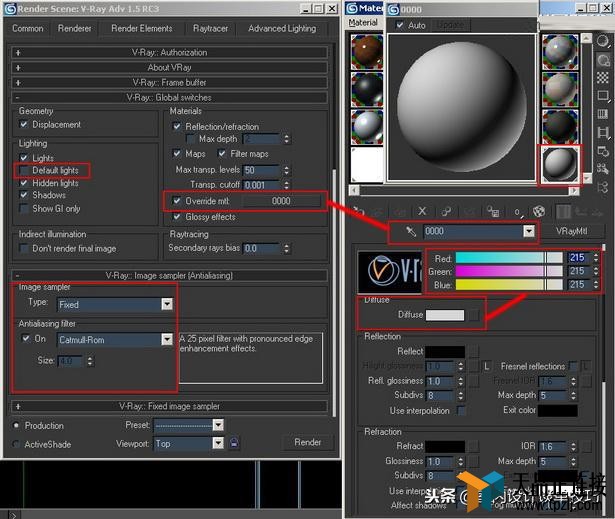Image resolution: width=615 pixels, height=519 pixels.
Task: Collapse the V-Ray Global switches rollout
Action: [x=169, y=97]
